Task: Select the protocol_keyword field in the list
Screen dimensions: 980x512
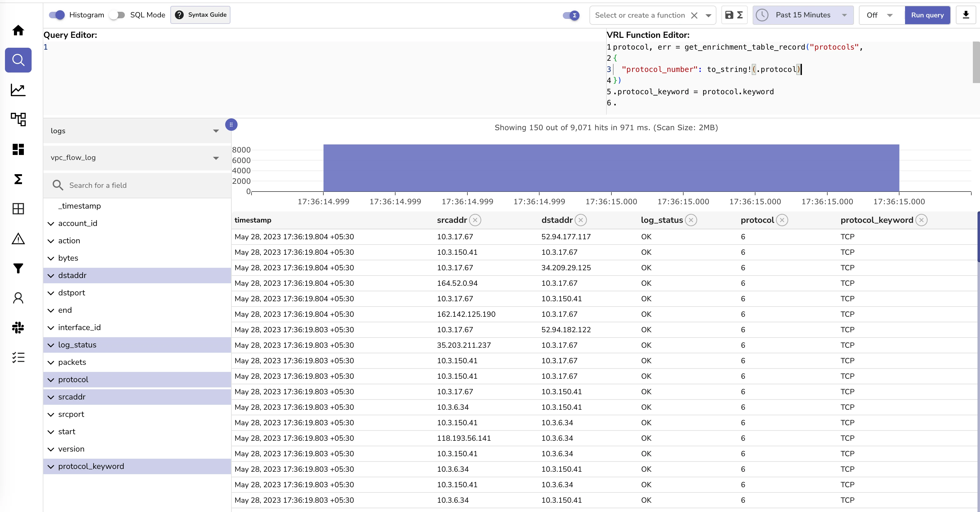Action: pyautogui.click(x=91, y=466)
